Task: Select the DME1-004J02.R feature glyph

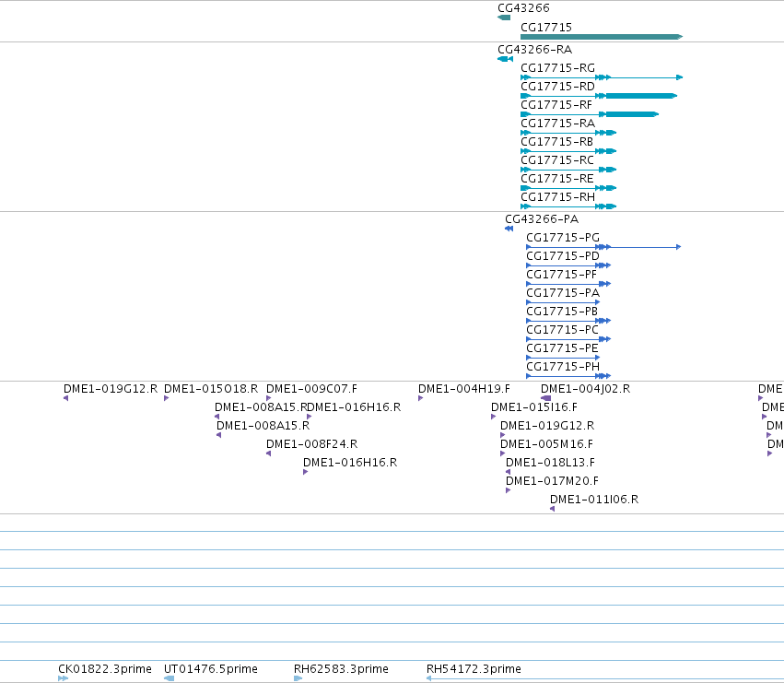Action: (x=545, y=398)
